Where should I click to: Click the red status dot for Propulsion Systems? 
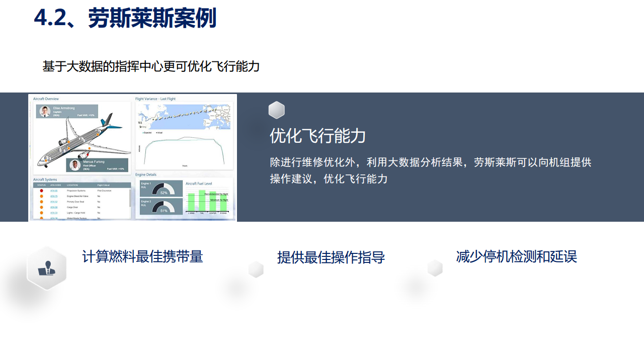coord(41,191)
